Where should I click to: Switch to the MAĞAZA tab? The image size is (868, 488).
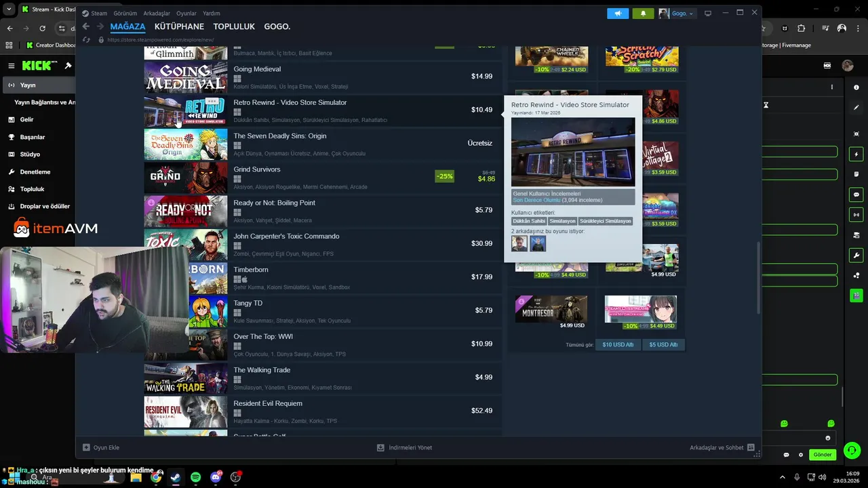tap(128, 26)
